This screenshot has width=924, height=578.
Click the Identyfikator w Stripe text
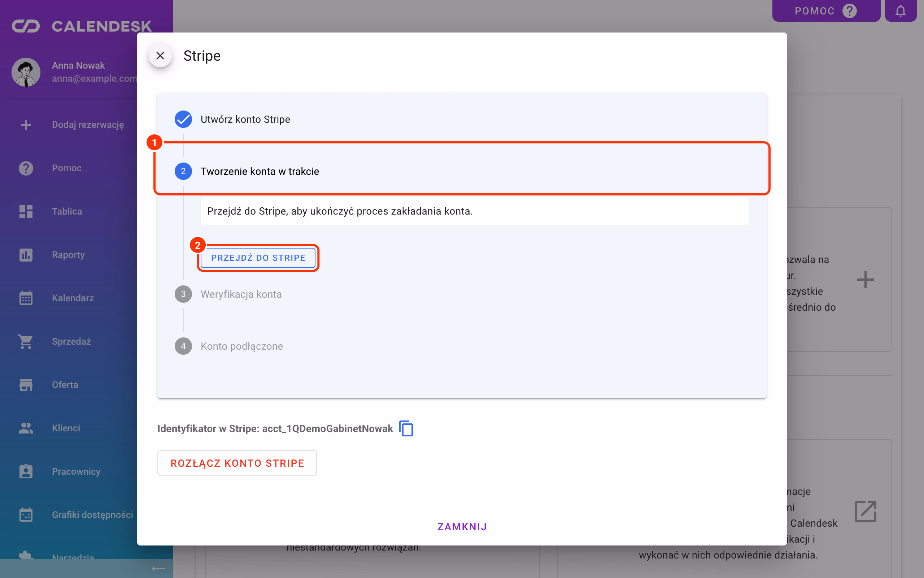coord(275,428)
